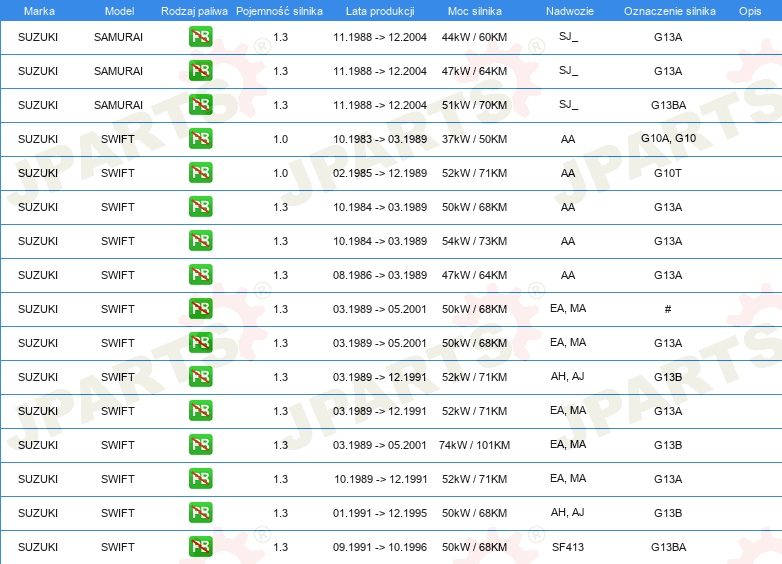This screenshot has height=564, width=782.
Task: Sort by the Model column header
Action: pos(119,11)
